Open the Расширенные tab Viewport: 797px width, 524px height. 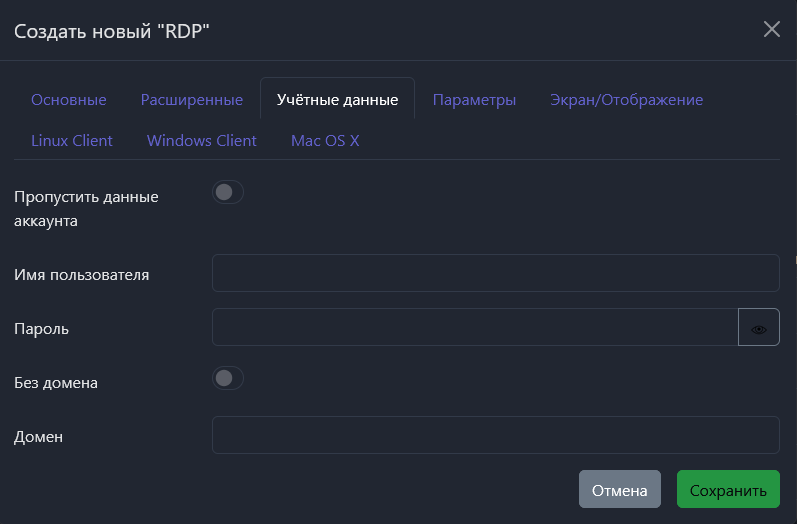[192, 100]
